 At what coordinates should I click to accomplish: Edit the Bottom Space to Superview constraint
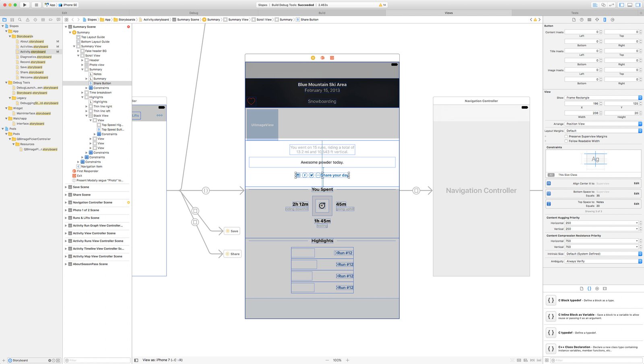636,193
